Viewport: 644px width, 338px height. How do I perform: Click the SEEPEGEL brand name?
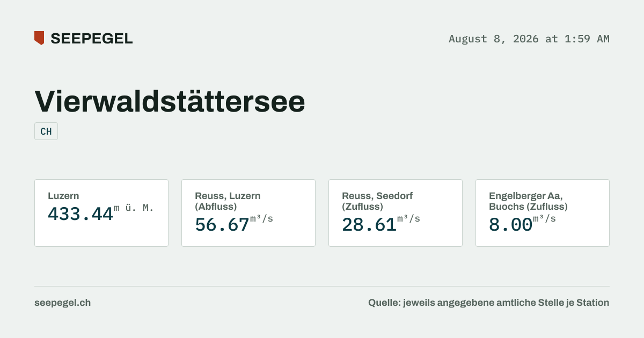91,39
